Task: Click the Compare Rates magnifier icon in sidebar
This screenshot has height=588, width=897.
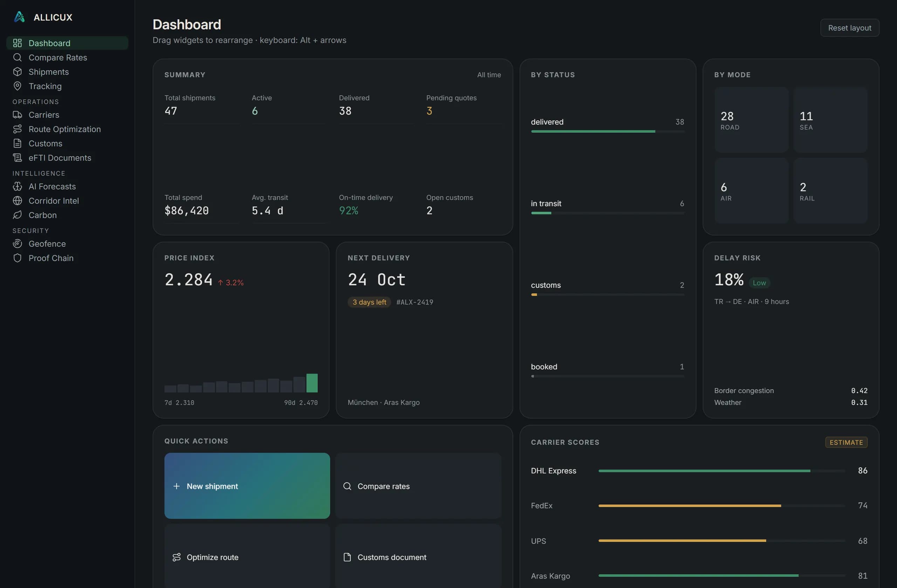Action: (x=17, y=57)
